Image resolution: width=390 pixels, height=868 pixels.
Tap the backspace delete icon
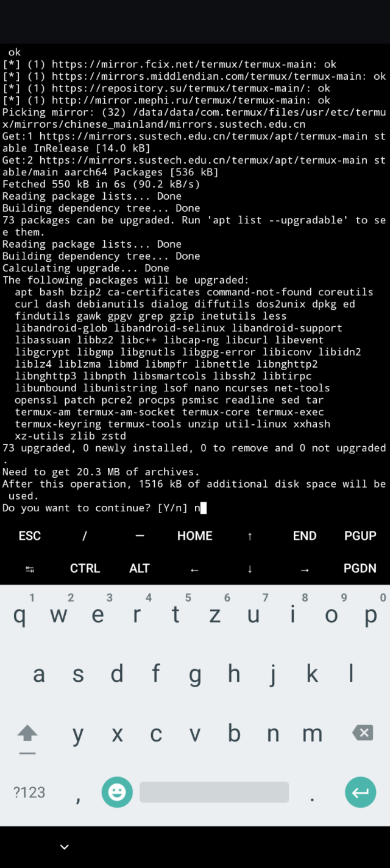point(363,733)
